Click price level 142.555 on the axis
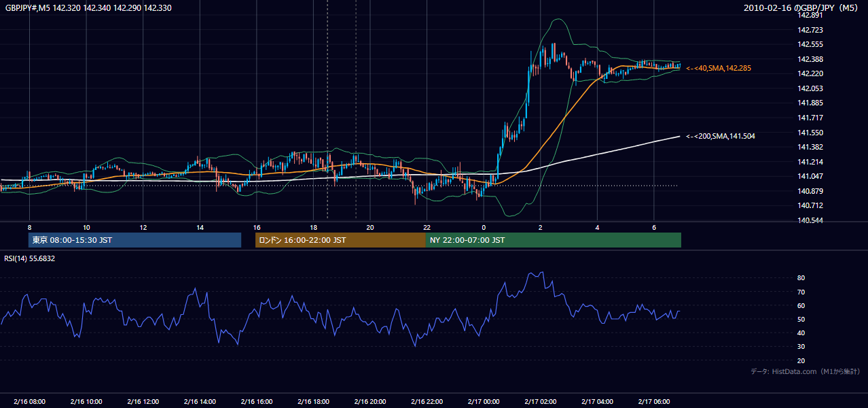This screenshot has width=868, height=408. coord(810,44)
